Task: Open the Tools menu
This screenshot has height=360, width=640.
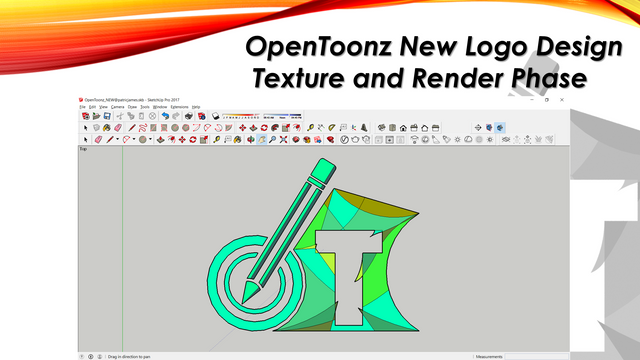Action: (145, 107)
